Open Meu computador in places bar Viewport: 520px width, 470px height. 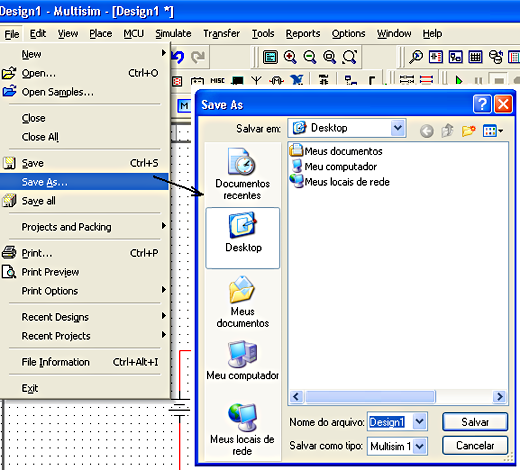point(243,361)
